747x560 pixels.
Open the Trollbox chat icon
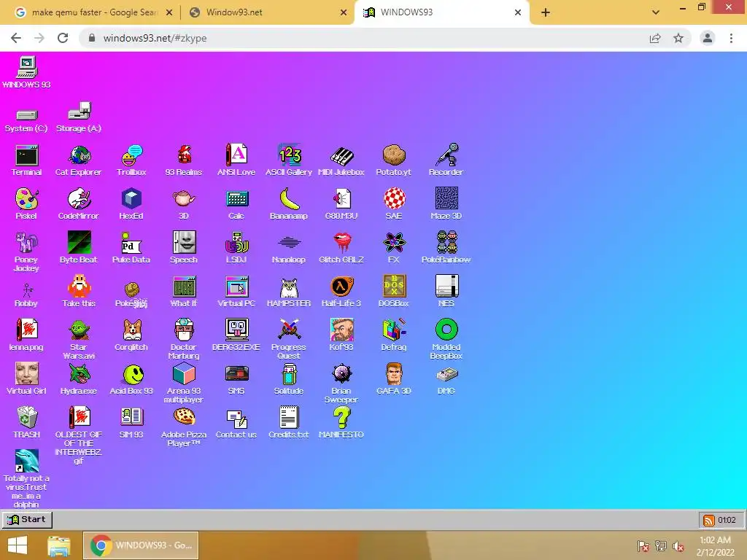(131, 160)
